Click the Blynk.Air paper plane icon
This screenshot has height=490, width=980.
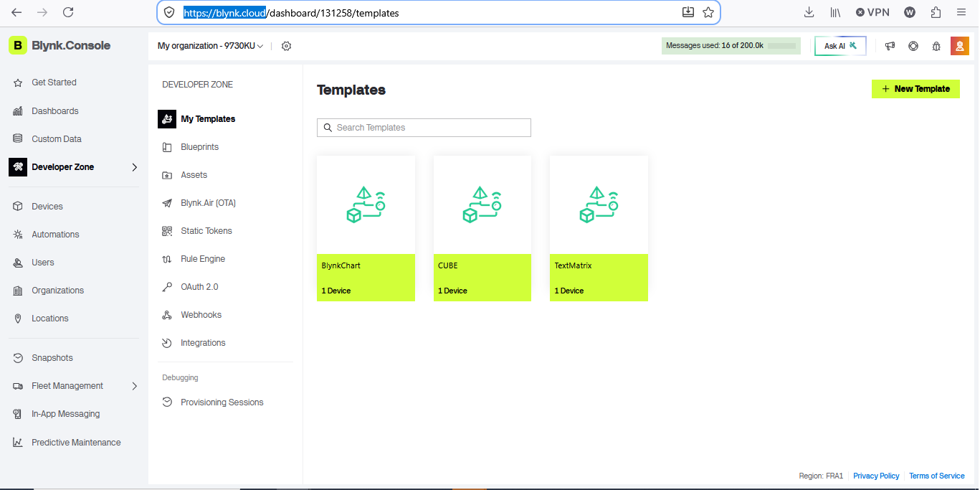point(167,203)
